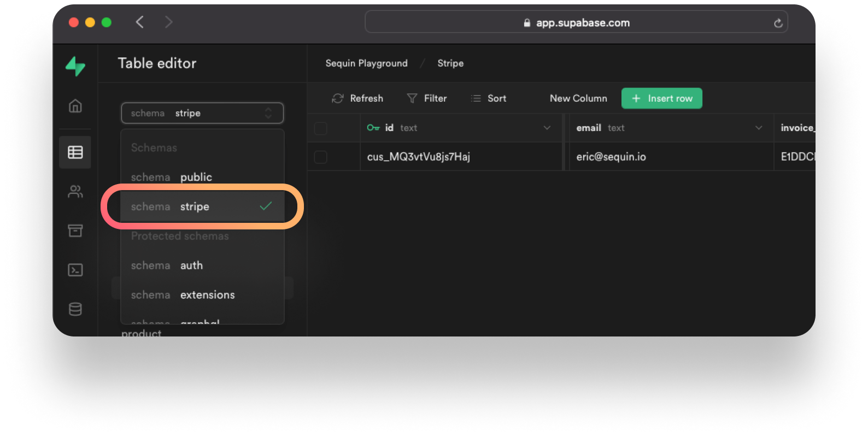Click the browser forward arrow

(168, 22)
